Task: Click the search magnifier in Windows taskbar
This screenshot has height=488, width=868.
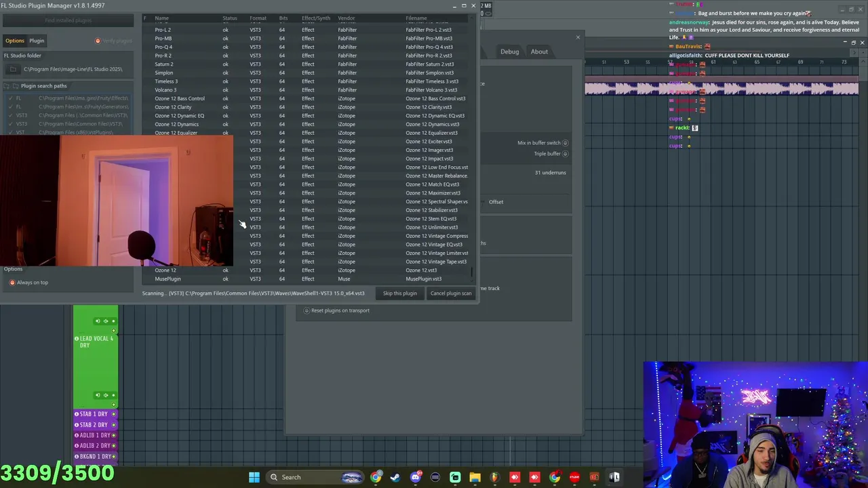Action: click(274, 477)
